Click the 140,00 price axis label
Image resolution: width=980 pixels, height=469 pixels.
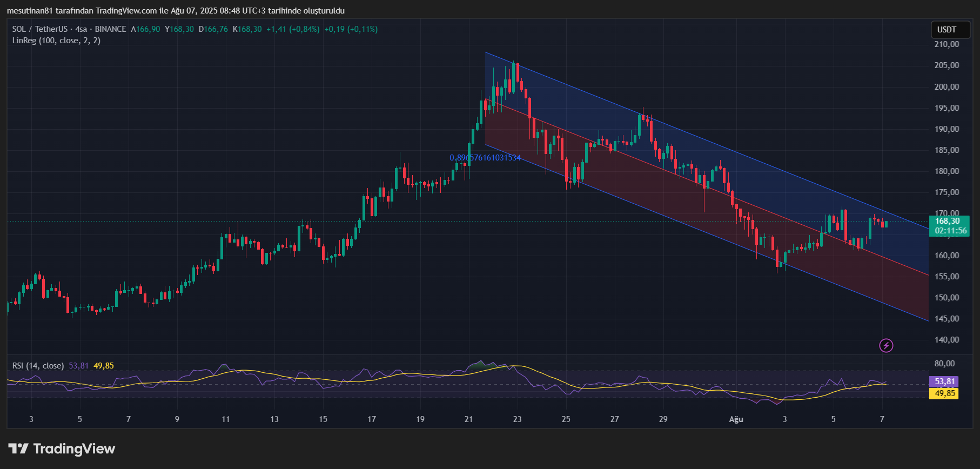[x=947, y=340]
